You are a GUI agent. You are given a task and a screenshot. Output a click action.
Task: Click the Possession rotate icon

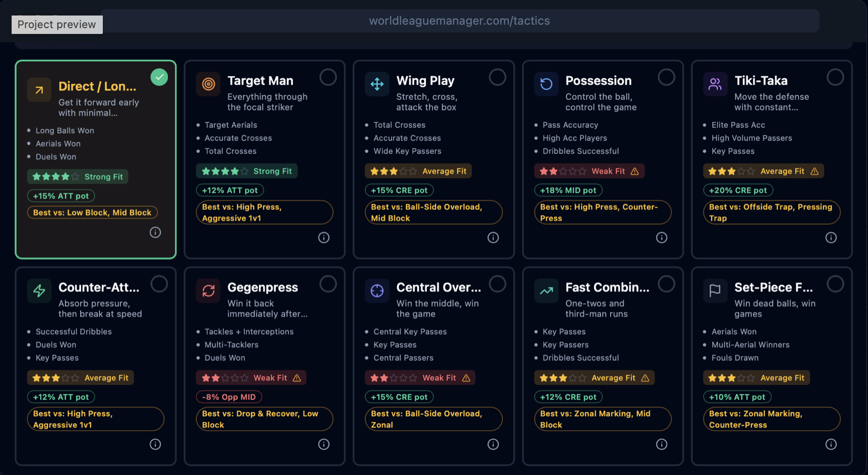pyautogui.click(x=546, y=84)
